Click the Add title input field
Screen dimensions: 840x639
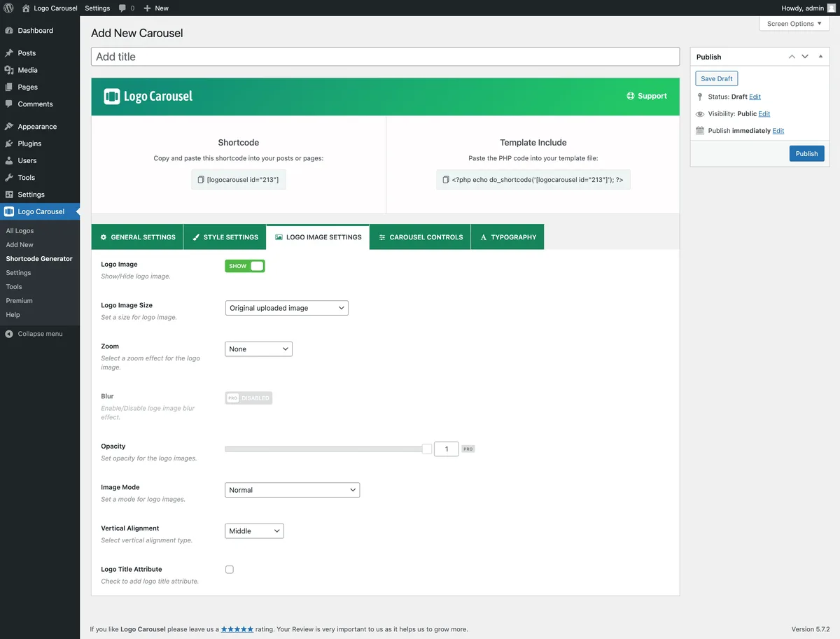[385, 57]
